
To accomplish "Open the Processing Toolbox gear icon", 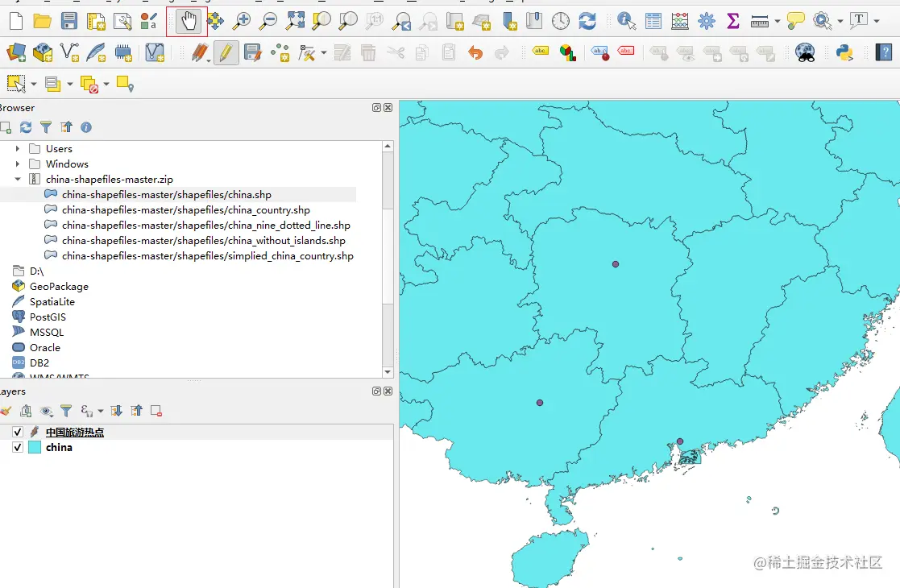I will click(x=707, y=21).
